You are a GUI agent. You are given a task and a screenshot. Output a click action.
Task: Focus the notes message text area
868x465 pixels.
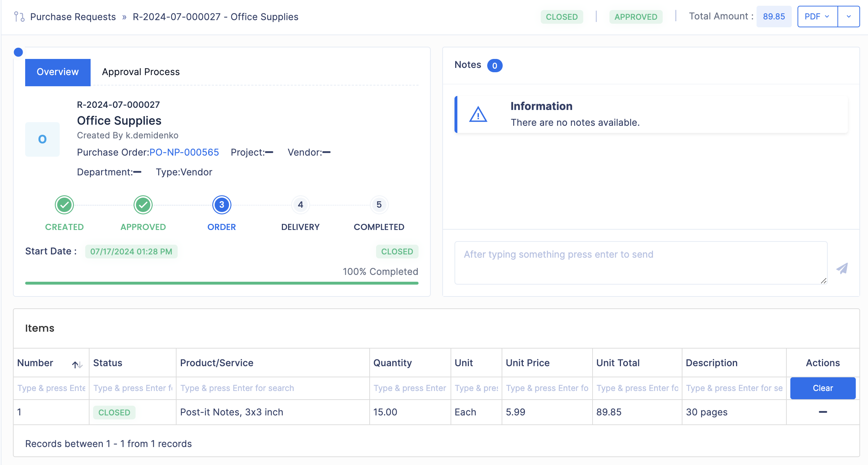click(x=641, y=263)
